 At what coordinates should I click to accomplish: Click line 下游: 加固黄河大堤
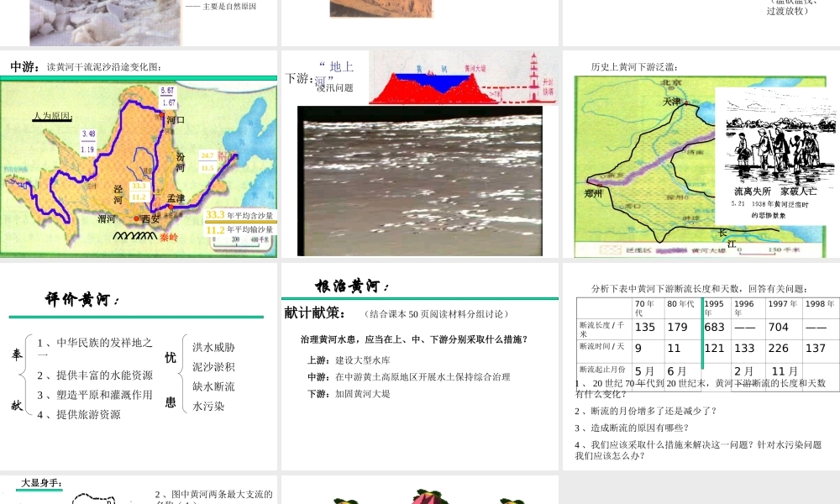click(x=349, y=394)
